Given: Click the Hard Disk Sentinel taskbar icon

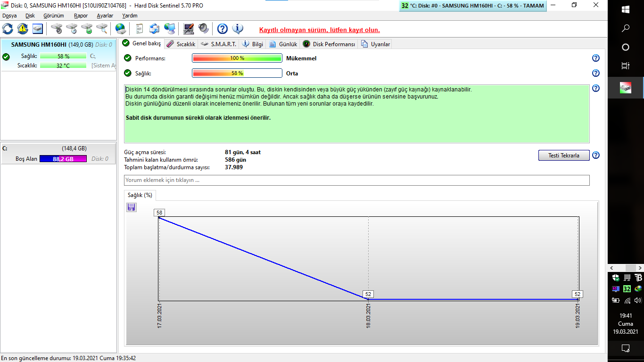Looking at the screenshot, I should 626,88.
